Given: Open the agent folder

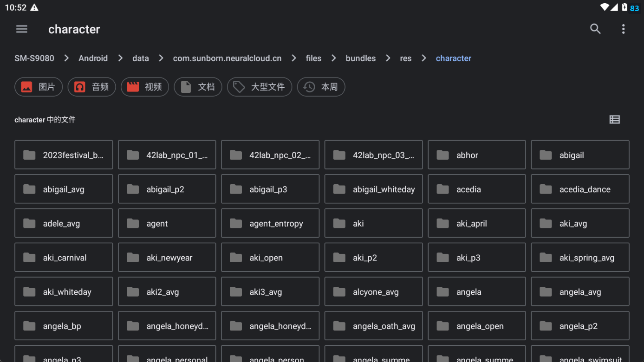Looking at the screenshot, I should pos(167,223).
